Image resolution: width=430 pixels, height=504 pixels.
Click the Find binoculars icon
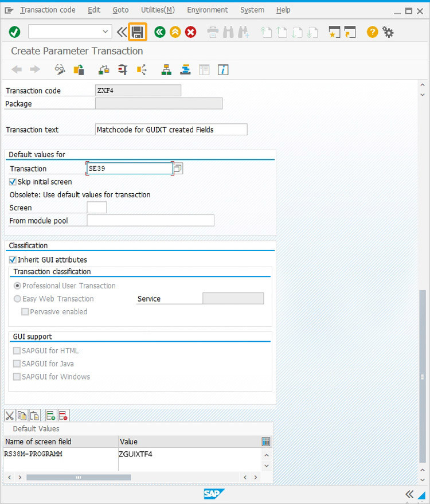(228, 32)
